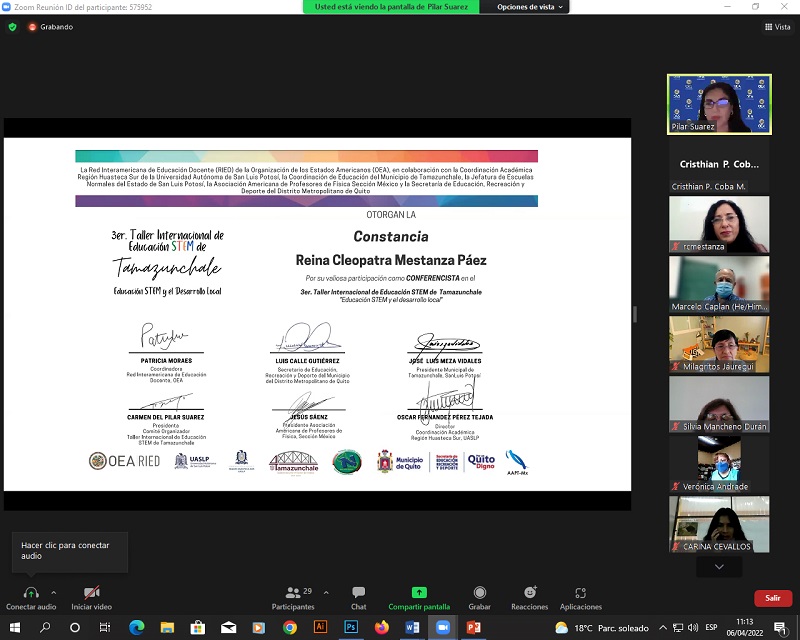The height and width of the screenshot is (640, 800).
Task: Click the Grabando recording indicator
Action: tap(51, 27)
